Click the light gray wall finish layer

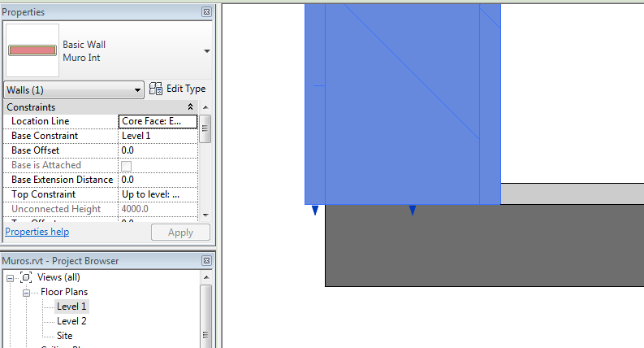[572, 194]
